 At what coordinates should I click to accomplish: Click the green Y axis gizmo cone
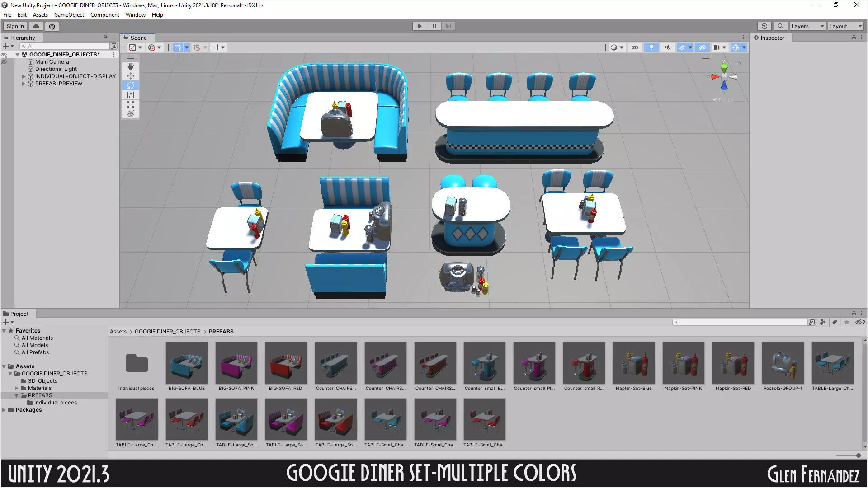click(724, 69)
